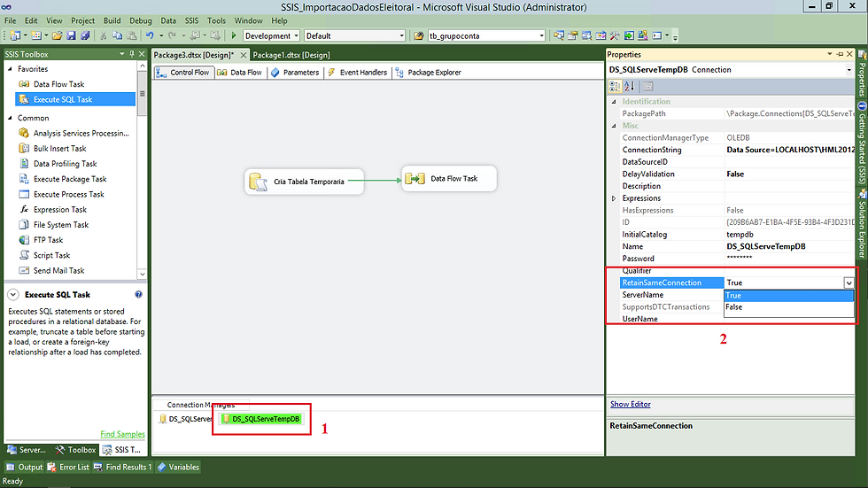Select DS_SQLServeTempDB connection manager

[x=261, y=419]
